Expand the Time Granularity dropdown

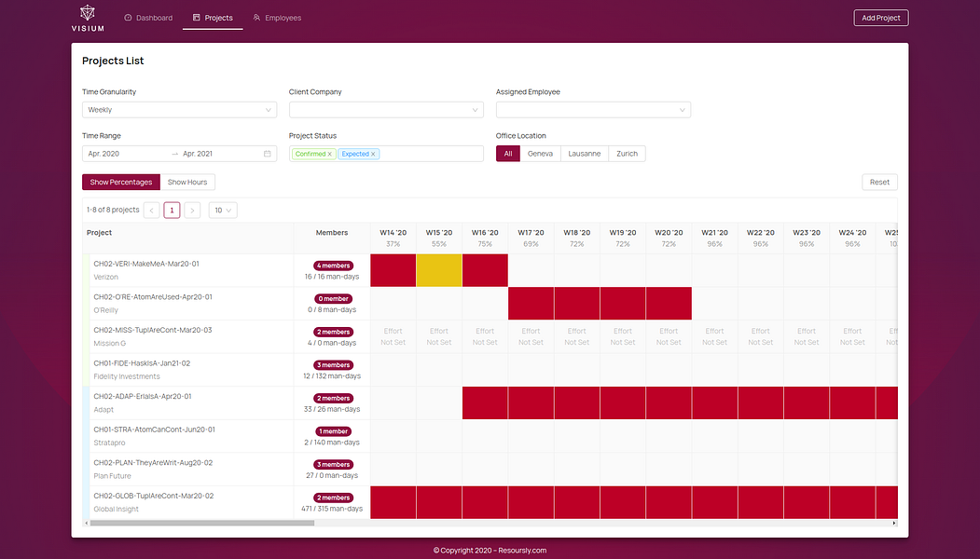pyautogui.click(x=179, y=110)
